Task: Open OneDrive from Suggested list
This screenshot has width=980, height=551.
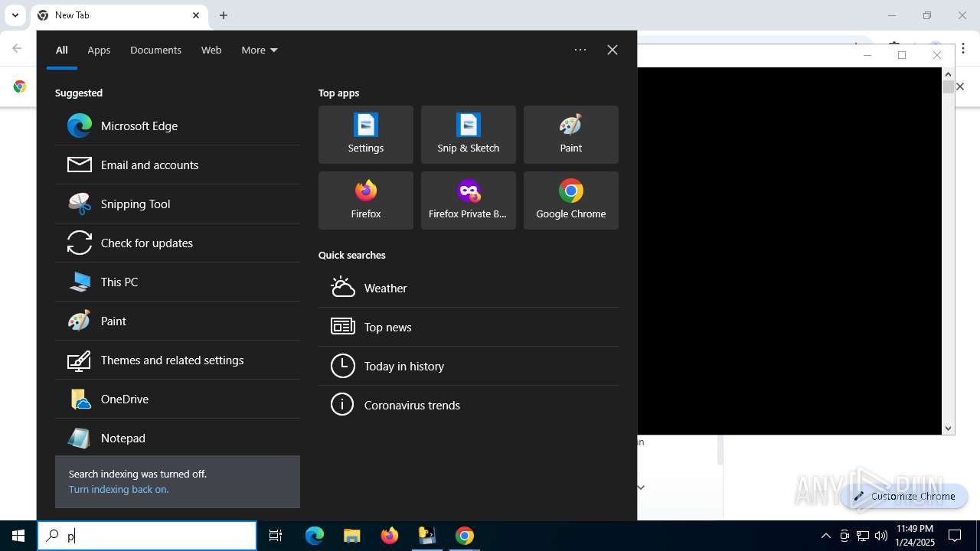Action: coord(178,399)
